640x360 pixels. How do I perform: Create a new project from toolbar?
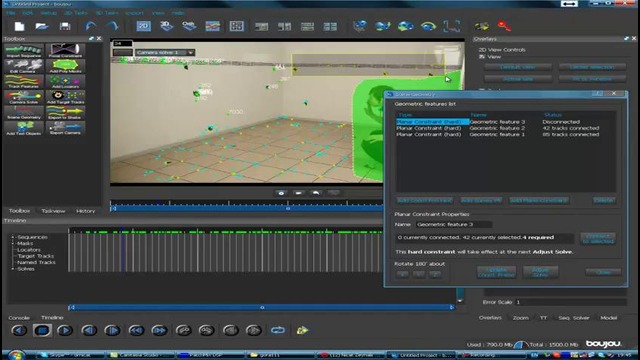point(19,27)
